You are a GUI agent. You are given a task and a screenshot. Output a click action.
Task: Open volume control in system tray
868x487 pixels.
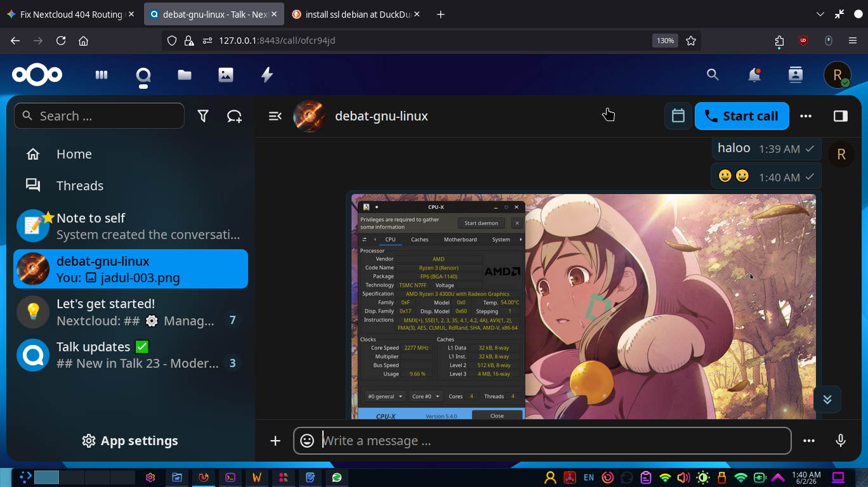pyautogui.click(x=683, y=477)
